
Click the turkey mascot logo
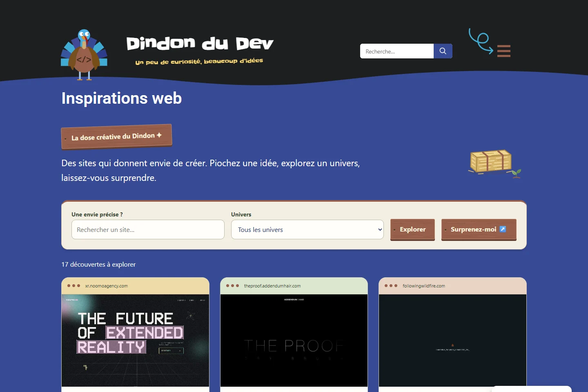(84, 54)
